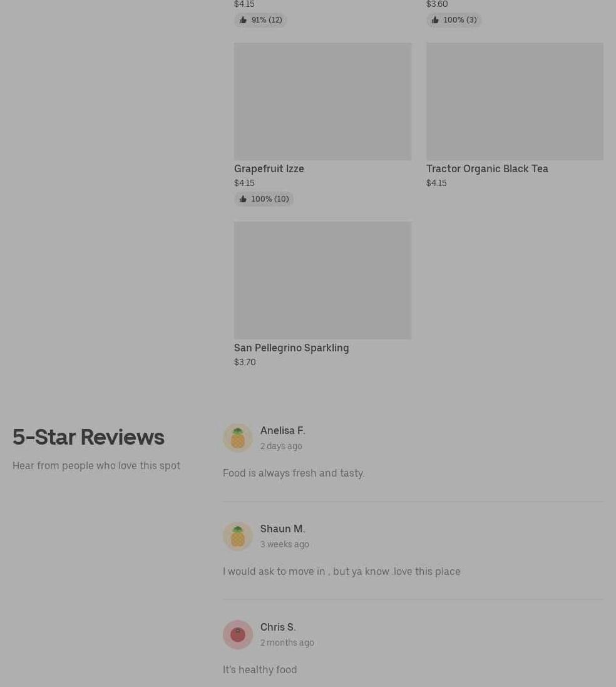The height and width of the screenshot is (687, 616).
Task: Select the Grapefruit Izze item title
Action: [269, 168]
